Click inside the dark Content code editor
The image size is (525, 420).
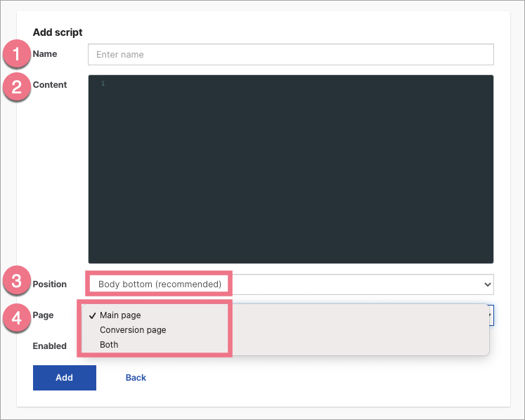(290, 169)
